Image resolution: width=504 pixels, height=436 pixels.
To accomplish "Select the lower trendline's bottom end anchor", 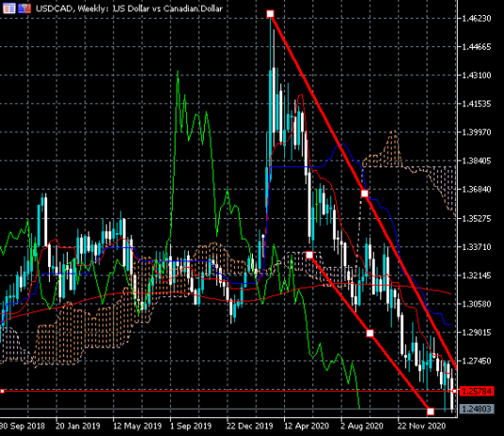I will (430, 411).
